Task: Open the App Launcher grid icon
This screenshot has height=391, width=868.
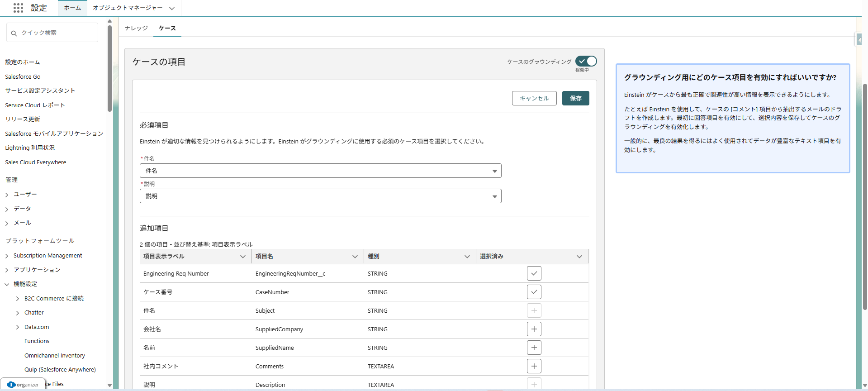Action: click(18, 8)
